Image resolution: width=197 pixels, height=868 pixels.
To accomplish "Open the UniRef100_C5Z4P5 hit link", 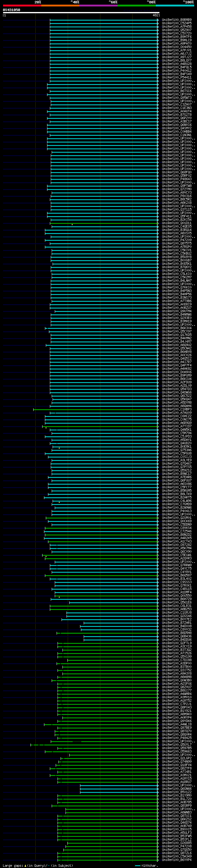I will [x=177, y=23].
